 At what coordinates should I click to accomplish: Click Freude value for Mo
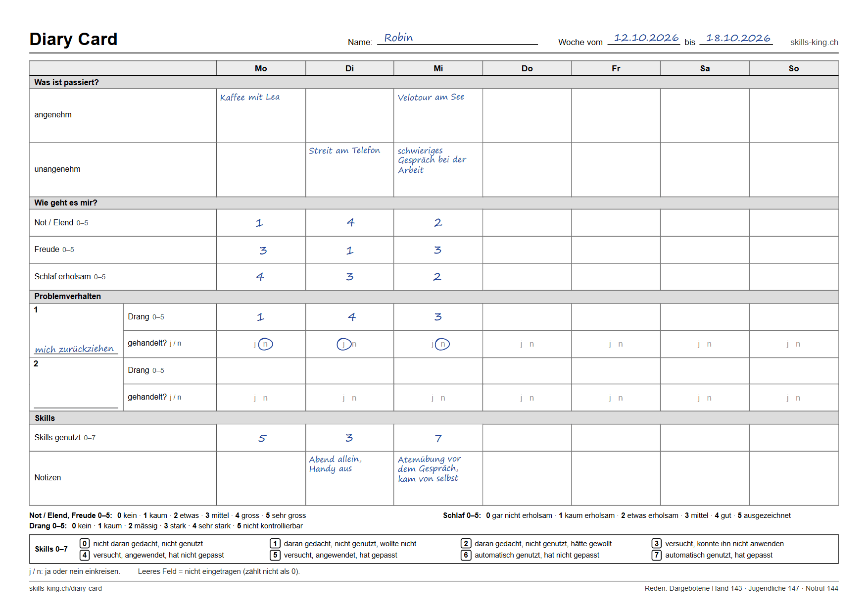263,250
